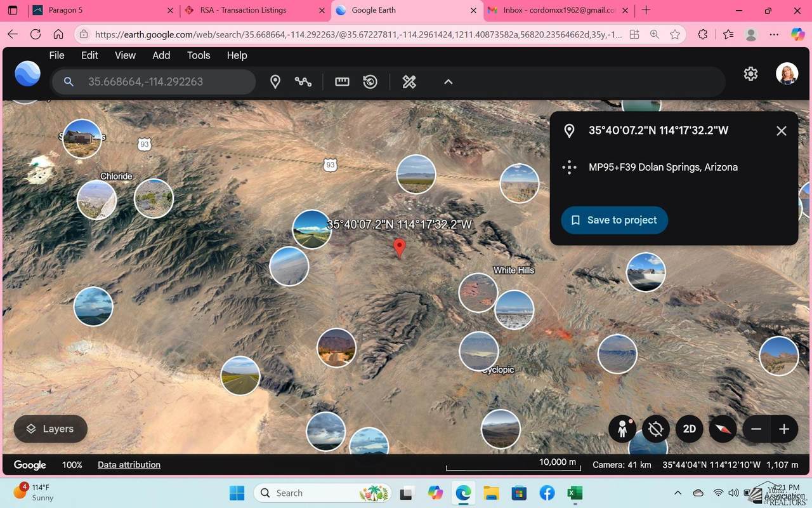Toggle the rotation lock view button
812x508 pixels.
click(656, 429)
